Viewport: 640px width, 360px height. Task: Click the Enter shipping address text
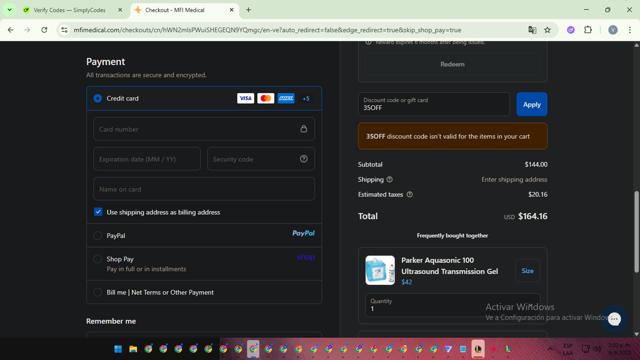(514, 179)
